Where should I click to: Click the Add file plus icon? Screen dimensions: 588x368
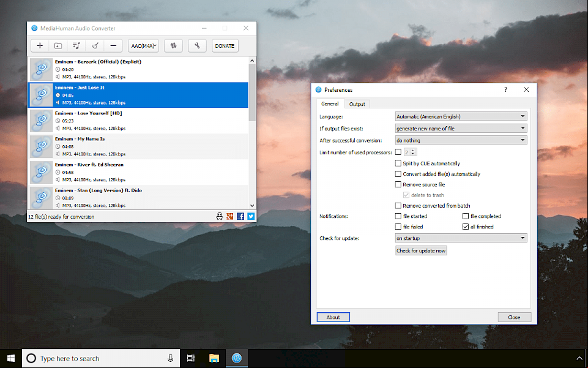[x=40, y=46]
